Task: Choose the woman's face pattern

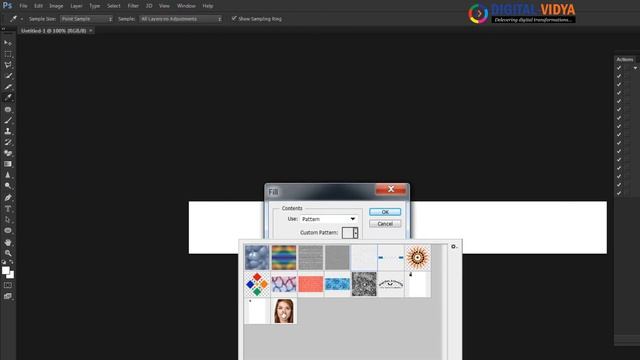Action: coord(284,311)
